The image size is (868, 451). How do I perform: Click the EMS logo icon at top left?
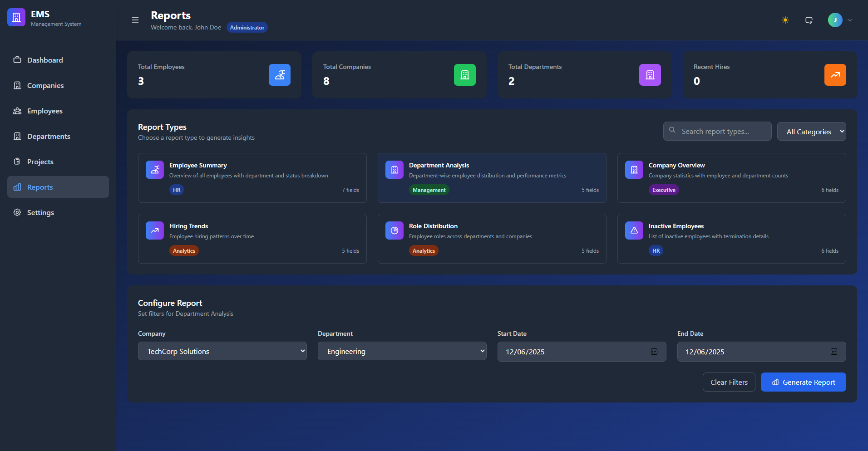16,17
